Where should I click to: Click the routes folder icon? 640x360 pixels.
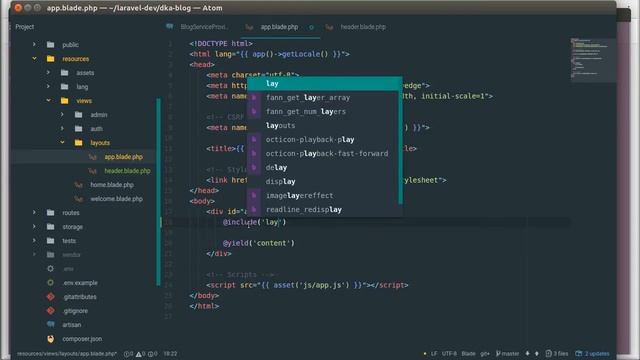tap(51, 213)
